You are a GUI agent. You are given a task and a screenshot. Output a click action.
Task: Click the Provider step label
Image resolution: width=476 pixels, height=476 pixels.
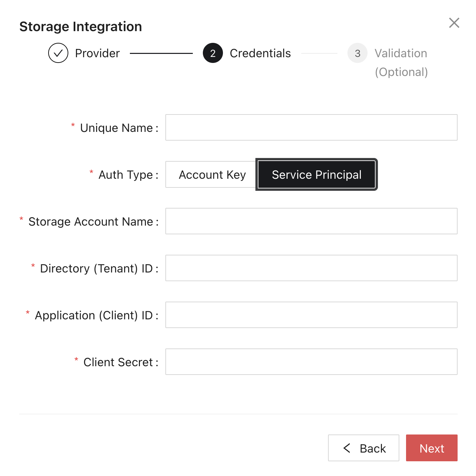pyautogui.click(x=97, y=53)
